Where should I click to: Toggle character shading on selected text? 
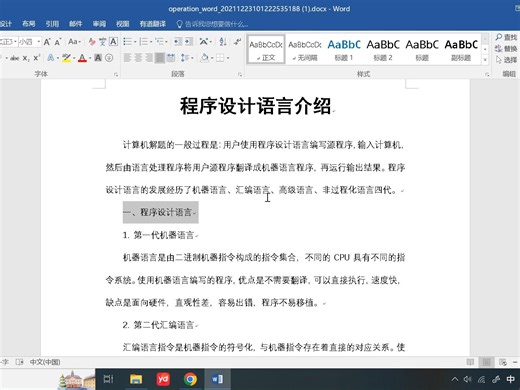98,58
